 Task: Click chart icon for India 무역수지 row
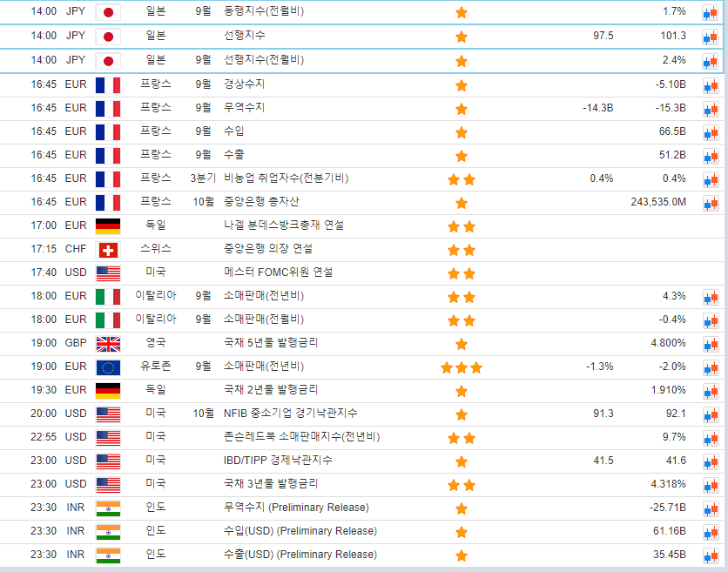[711, 508]
